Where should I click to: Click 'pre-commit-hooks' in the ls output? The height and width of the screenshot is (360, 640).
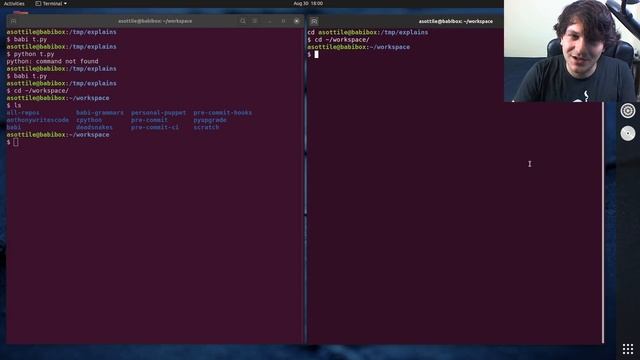coord(222,113)
